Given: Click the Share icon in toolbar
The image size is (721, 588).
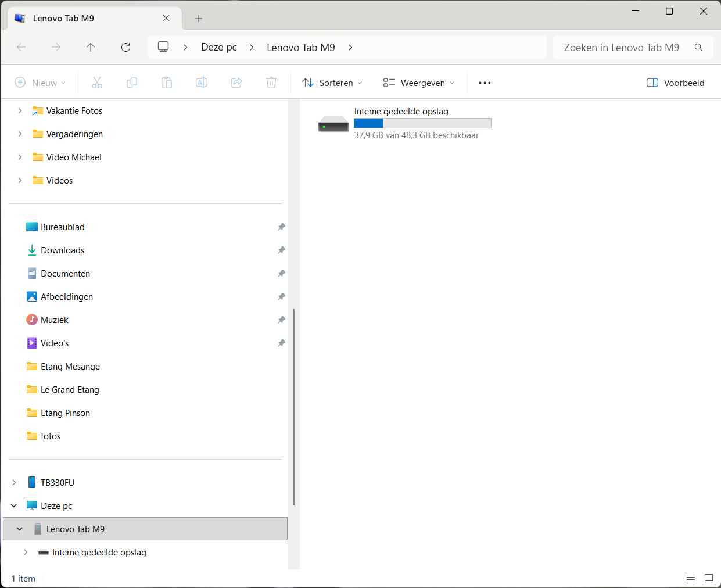Looking at the screenshot, I should click(236, 83).
